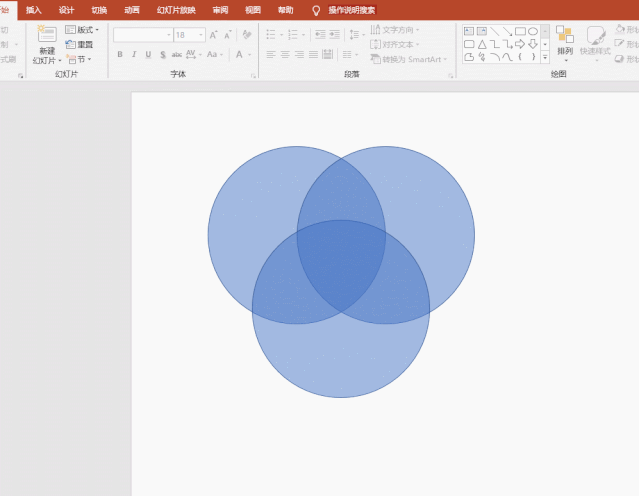This screenshot has width=639, height=496.
Task: Click the font name input box
Action: (x=140, y=35)
